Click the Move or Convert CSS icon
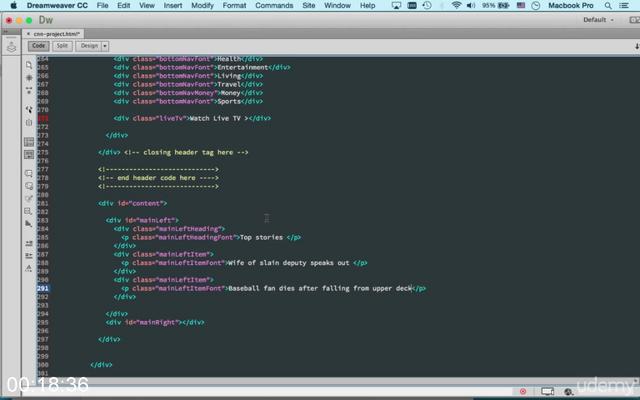Screen dimensions: 640x400 pyautogui.click(x=29, y=224)
